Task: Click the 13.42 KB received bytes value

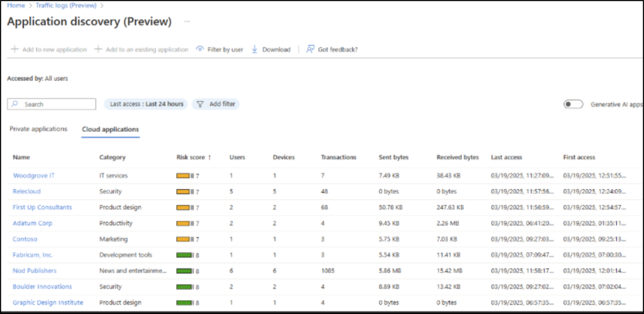Action: click(x=448, y=286)
